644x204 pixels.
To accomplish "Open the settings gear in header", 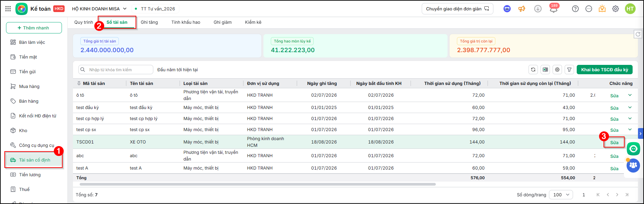I will click(616, 9).
